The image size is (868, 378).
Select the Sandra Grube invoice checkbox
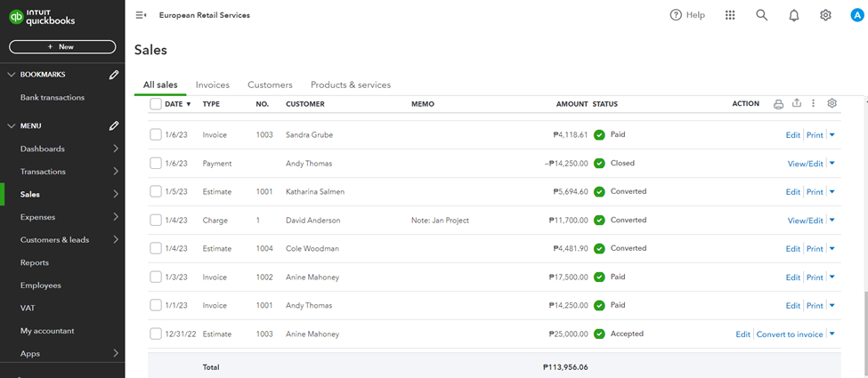[x=156, y=135]
